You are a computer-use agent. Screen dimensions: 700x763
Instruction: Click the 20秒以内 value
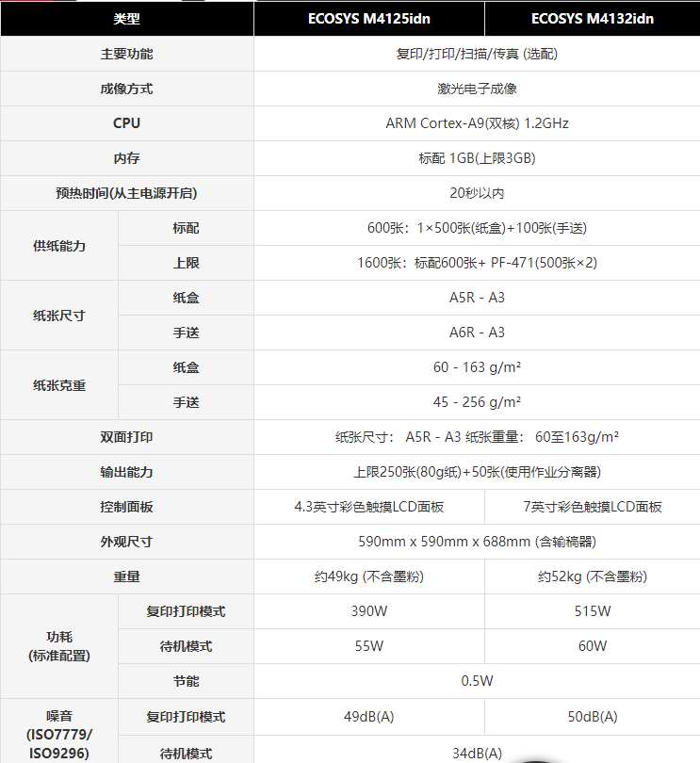(x=477, y=193)
